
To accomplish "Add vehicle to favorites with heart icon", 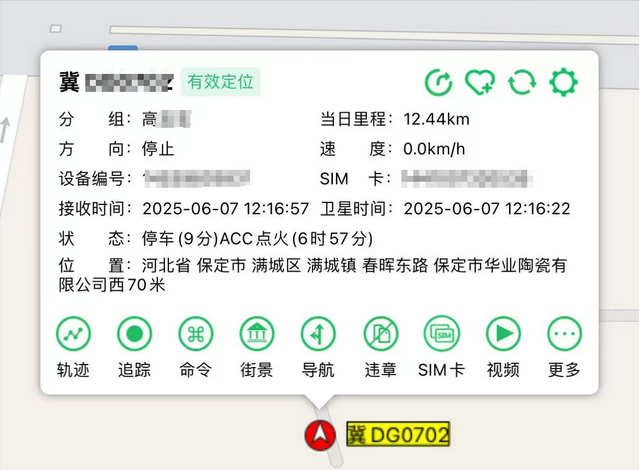I will (481, 82).
